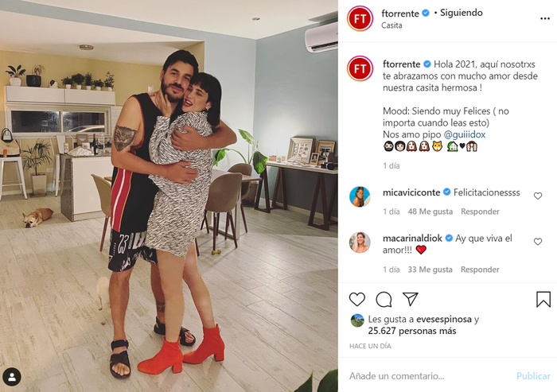Open the FT profile avatar in header
557x392 pixels.
[360, 18]
